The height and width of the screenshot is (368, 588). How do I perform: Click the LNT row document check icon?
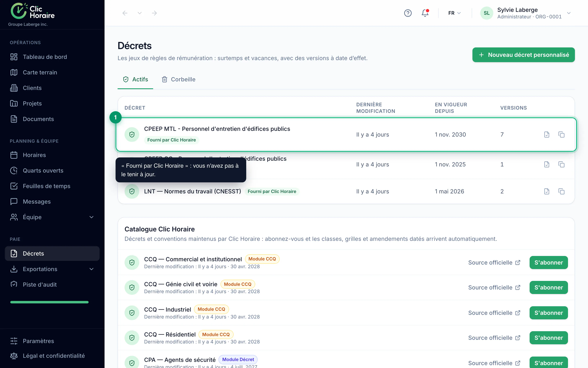pos(547,191)
